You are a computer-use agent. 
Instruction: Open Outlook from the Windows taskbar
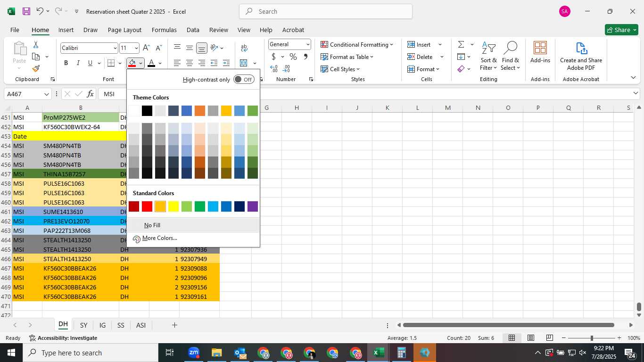240,353
